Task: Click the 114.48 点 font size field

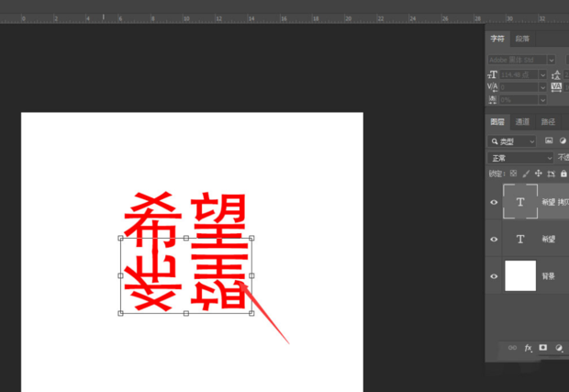Action: coord(519,75)
